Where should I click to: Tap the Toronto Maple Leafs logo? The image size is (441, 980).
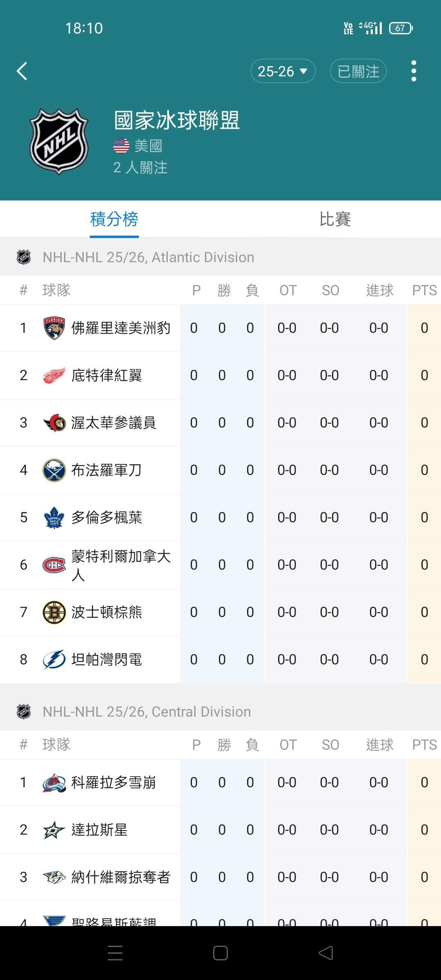click(x=54, y=517)
